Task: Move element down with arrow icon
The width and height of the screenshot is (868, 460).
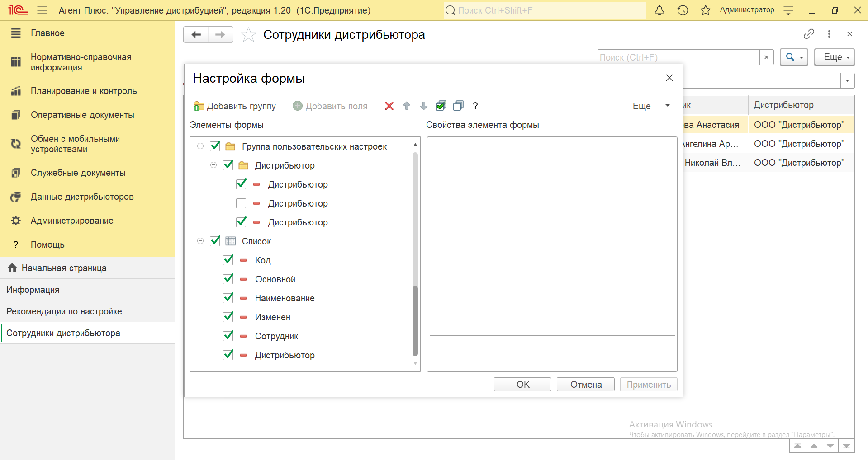Action: [x=424, y=106]
